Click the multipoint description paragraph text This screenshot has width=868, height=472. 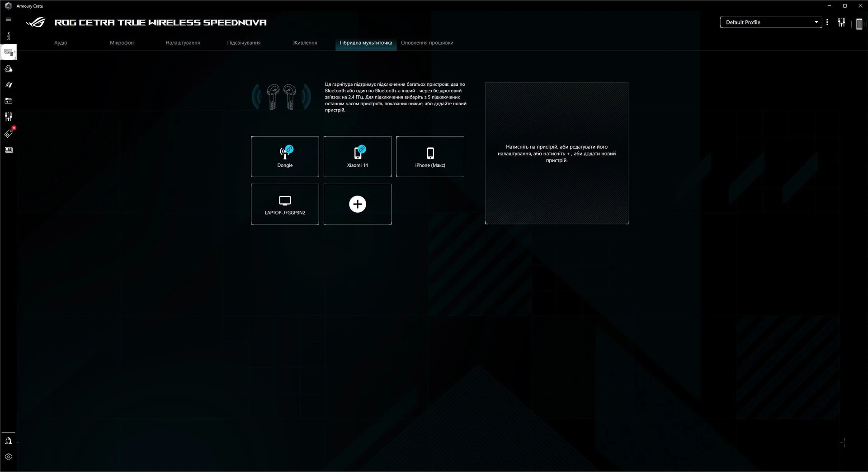396,97
